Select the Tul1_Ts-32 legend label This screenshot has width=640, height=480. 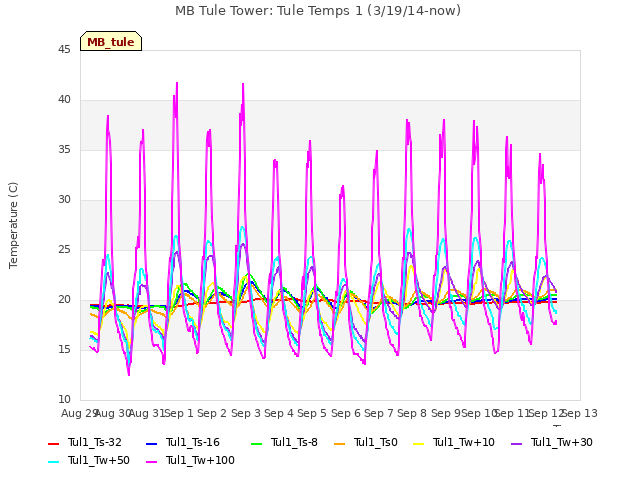(x=95, y=442)
